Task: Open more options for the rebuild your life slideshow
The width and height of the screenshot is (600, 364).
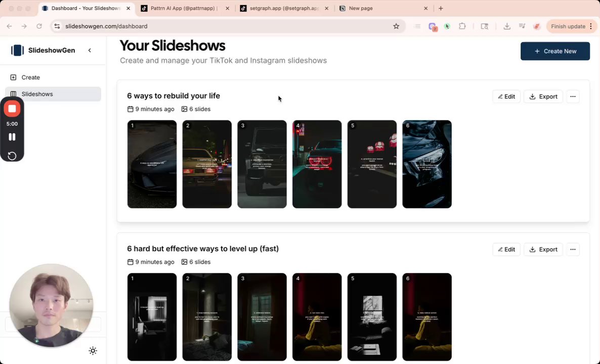Action: tap(573, 97)
